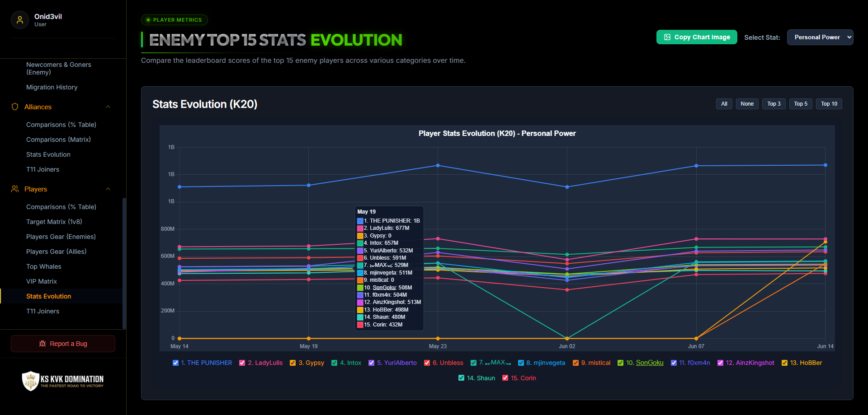
Task: Open the Select Stat dropdown
Action: tap(820, 37)
